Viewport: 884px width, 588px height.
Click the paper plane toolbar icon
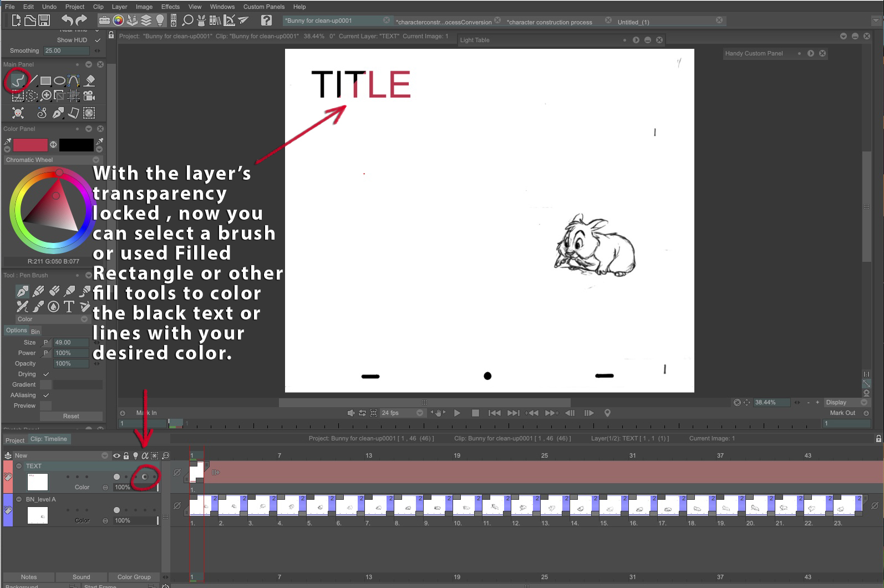(x=243, y=21)
